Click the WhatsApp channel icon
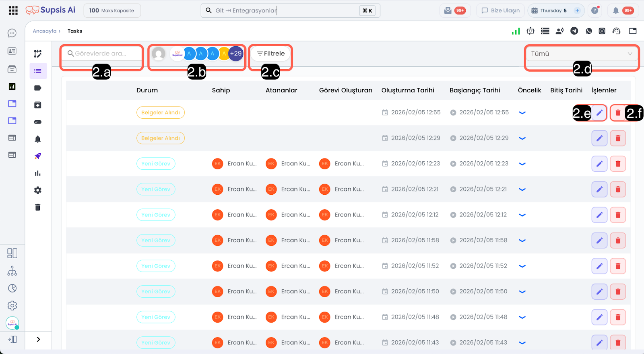The width and height of the screenshot is (644, 354). click(x=589, y=31)
